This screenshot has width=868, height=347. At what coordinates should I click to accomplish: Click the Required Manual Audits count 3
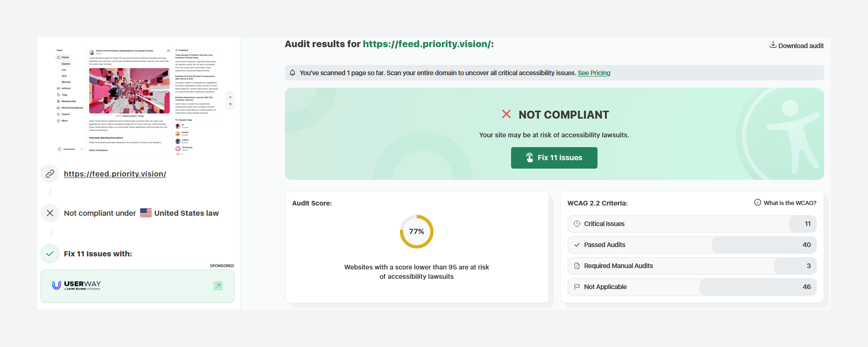pos(809,266)
